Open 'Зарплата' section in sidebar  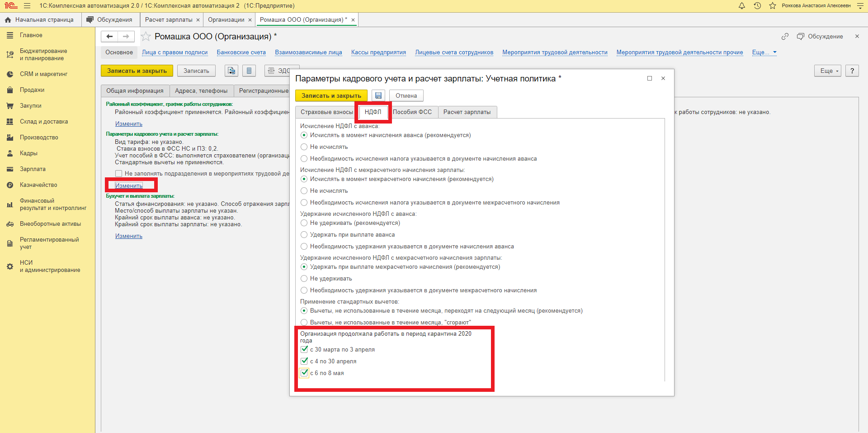click(x=33, y=169)
